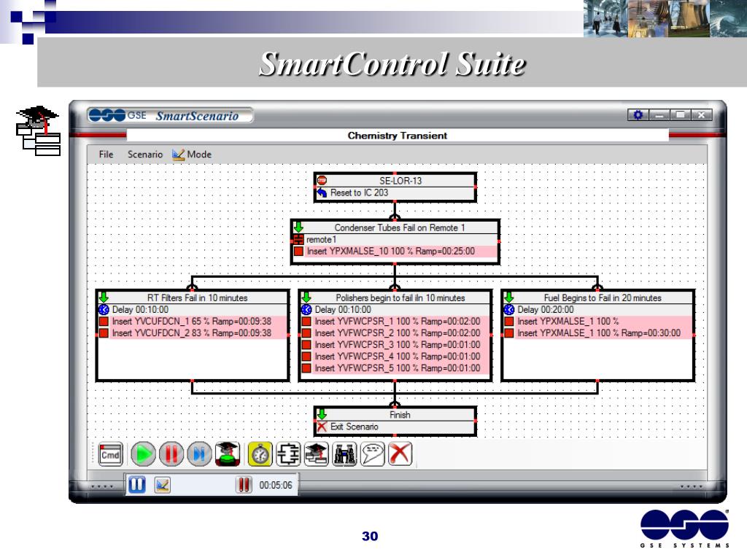Select the Insert YVCUFDCN_2 83 % row
This screenshot has width=747, height=560.
193,332
